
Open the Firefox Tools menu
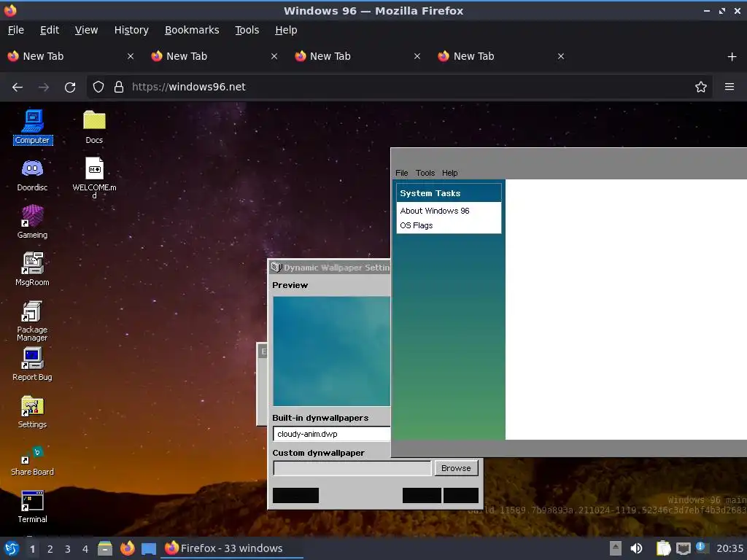click(247, 30)
